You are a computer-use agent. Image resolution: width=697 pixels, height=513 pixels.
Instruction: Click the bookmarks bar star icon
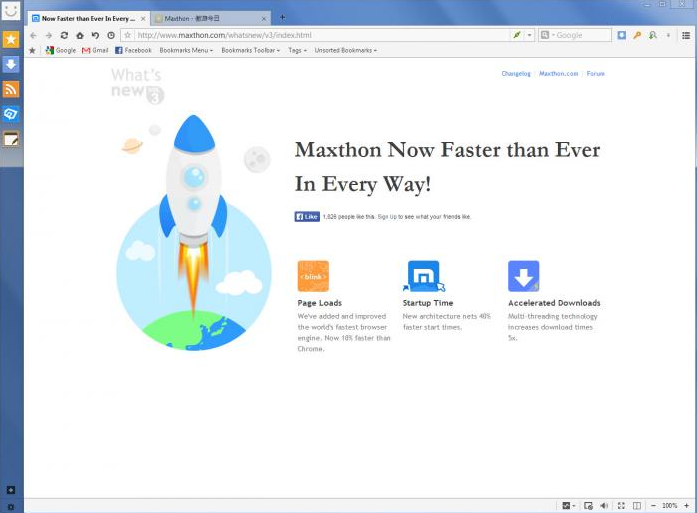[32, 50]
